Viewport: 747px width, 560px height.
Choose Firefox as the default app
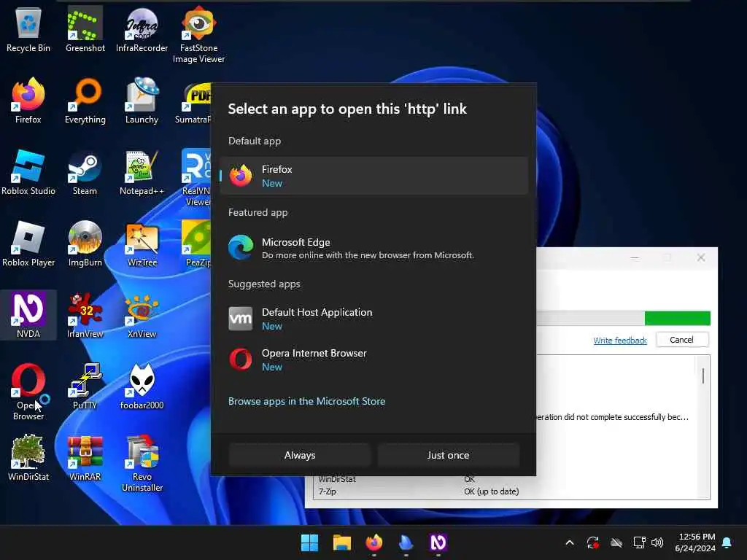click(x=374, y=176)
